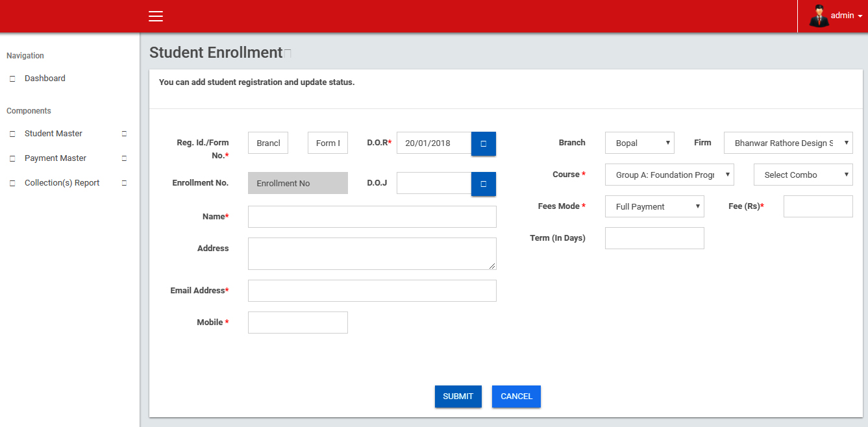The width and height of the screenshot is (868, 427).
Task: Focus the Term (In Days) input field
Action: point(654,238)
